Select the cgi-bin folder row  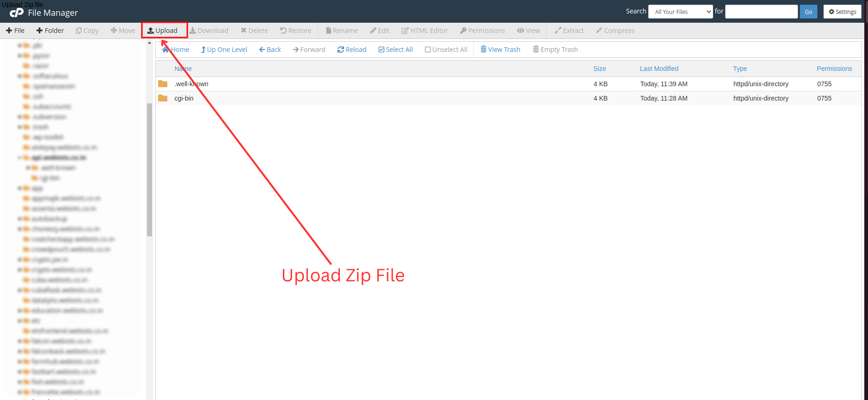(x=184, y=98)
